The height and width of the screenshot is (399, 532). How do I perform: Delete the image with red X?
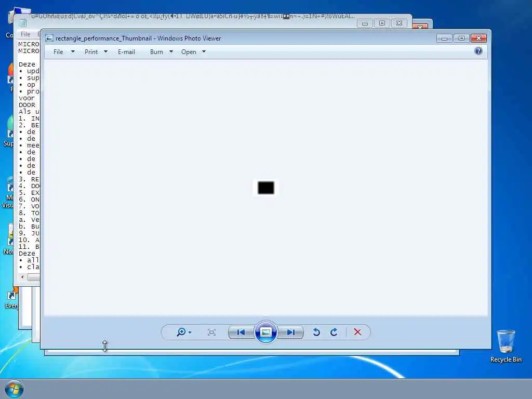357,332
